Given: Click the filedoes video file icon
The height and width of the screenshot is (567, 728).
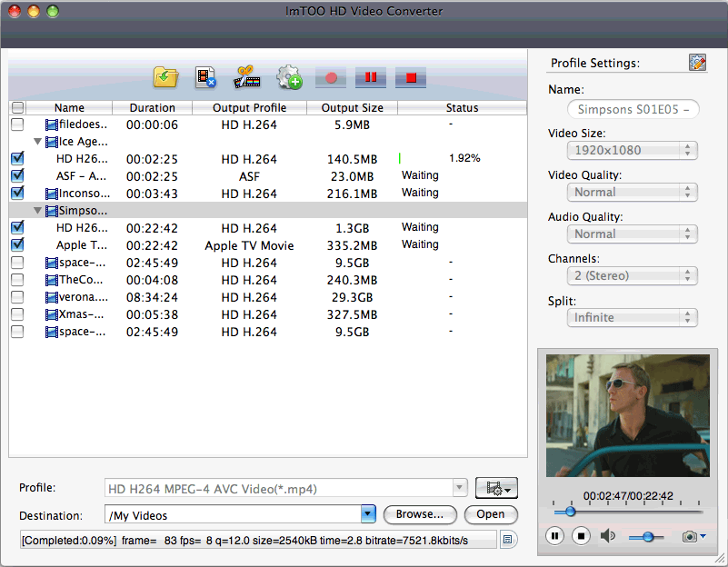Looking at the screenshot, I should click(x=51, y=124).
